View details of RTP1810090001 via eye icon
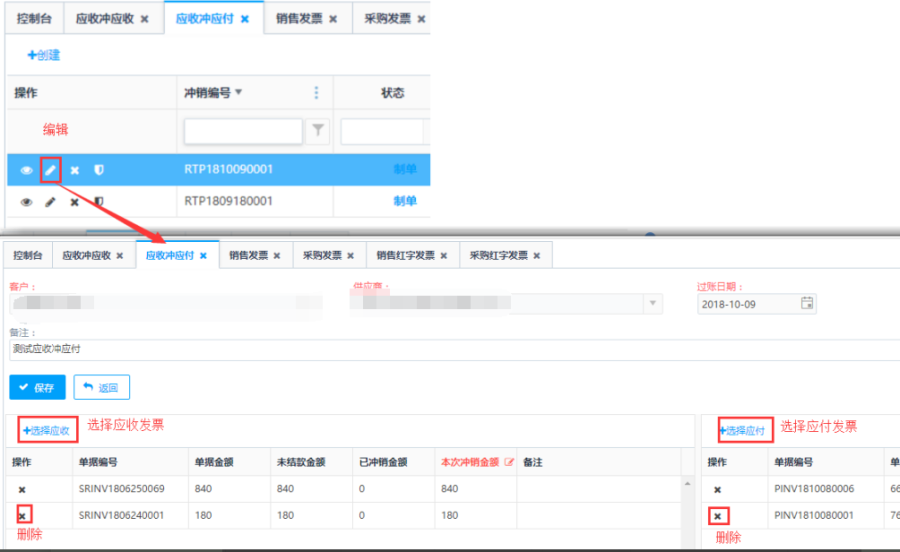 (x=27, y=171)
